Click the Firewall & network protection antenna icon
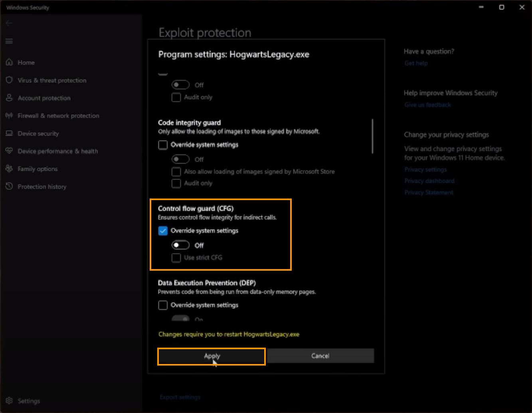Viewport: 532px width, 413px height. pyautogui.click(x=9, y=116)
